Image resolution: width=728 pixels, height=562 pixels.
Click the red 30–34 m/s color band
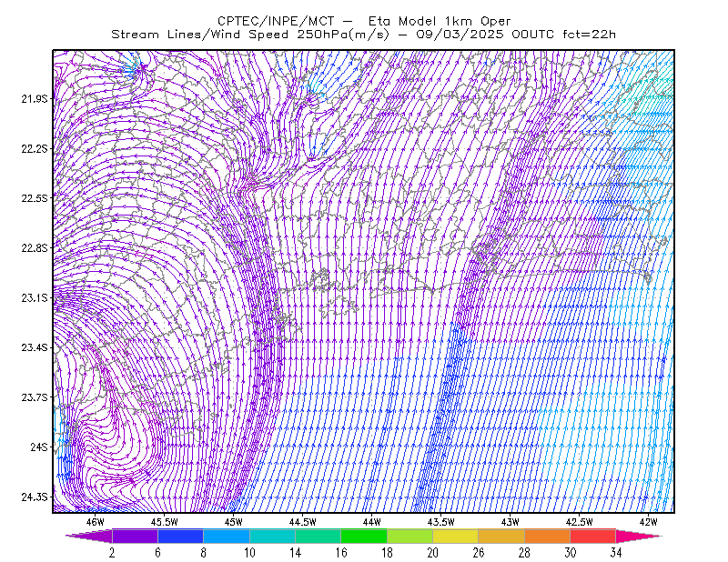(593, 536)
